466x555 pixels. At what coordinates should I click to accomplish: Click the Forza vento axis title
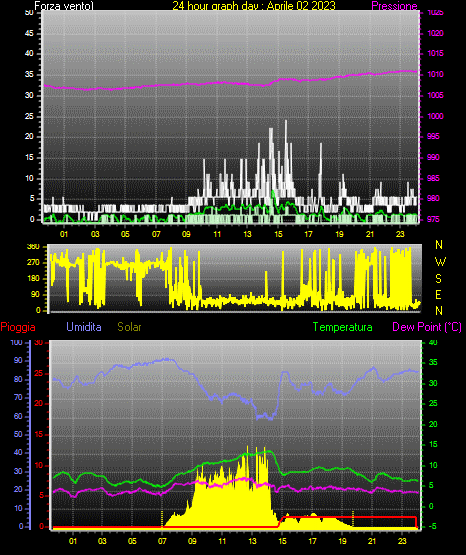(64, 6)
